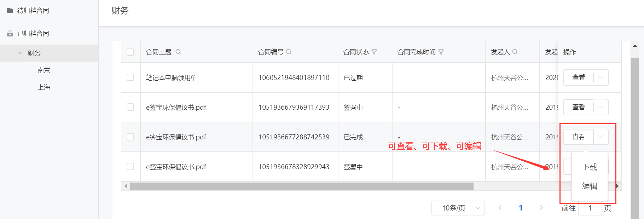Open the 10条/页 page size dropdown
Image resolution: width=644 pixels, height=219 pixels.
(458, 208)
